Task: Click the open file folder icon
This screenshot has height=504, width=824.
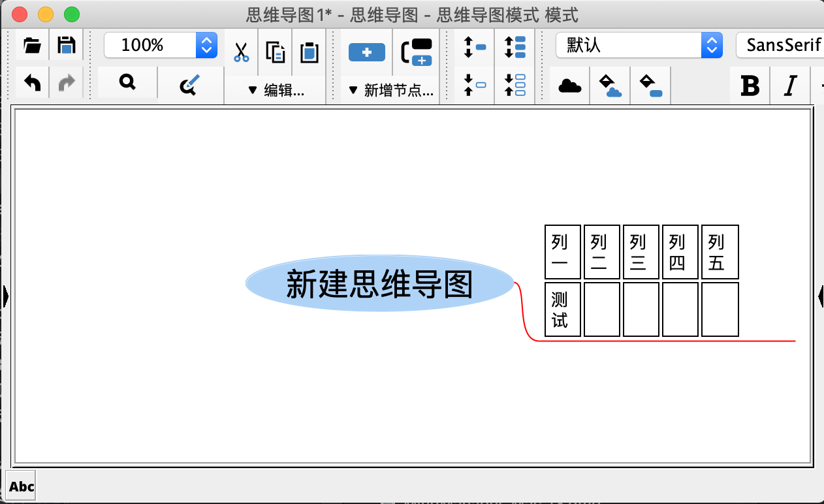Action: point(32,45)
